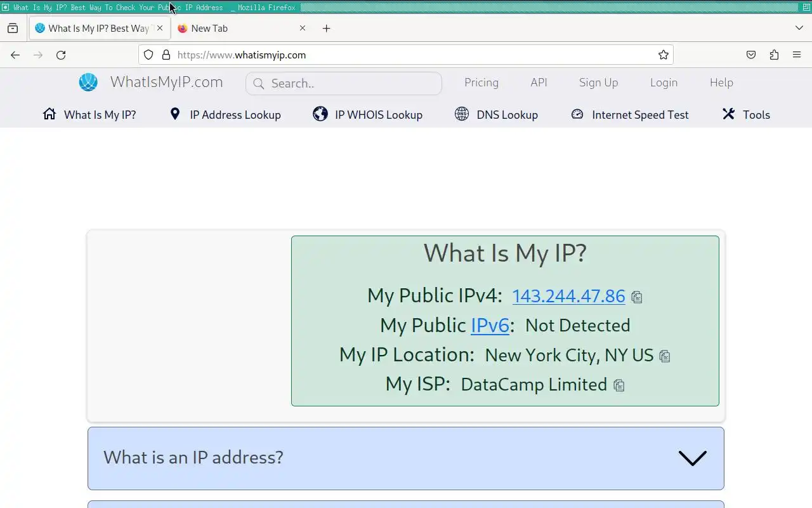Click the 'New York City, NY US' text
The image size is (812, 508).
click(x=569, y=355)
